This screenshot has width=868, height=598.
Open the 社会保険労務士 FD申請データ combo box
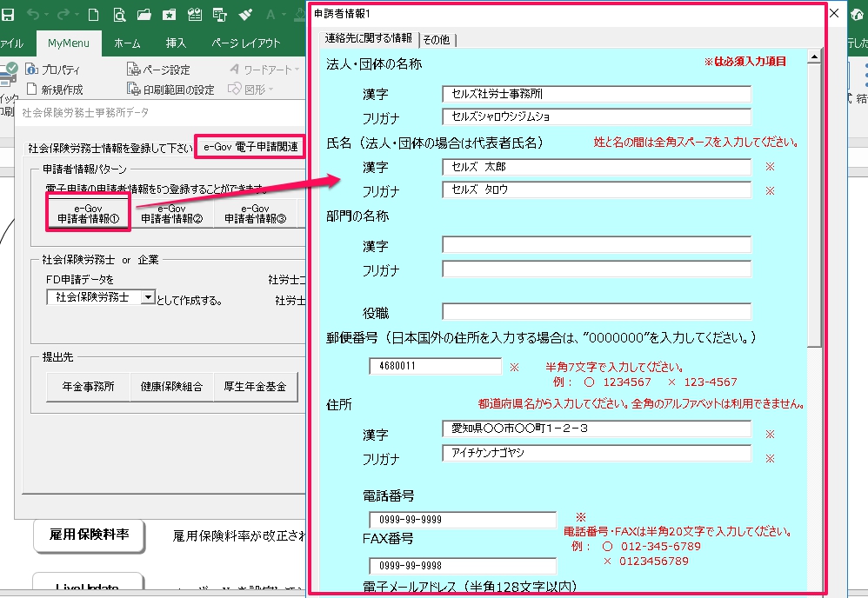(x=101, y=297)
